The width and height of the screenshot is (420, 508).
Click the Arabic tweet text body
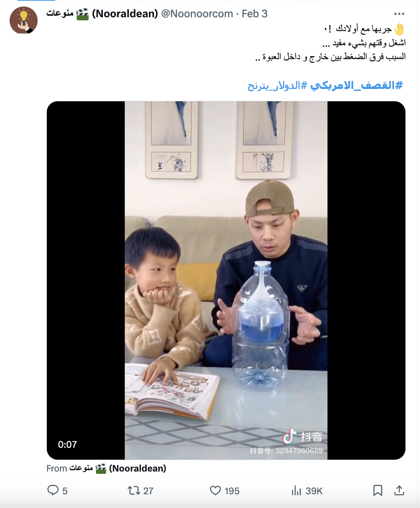330,43
